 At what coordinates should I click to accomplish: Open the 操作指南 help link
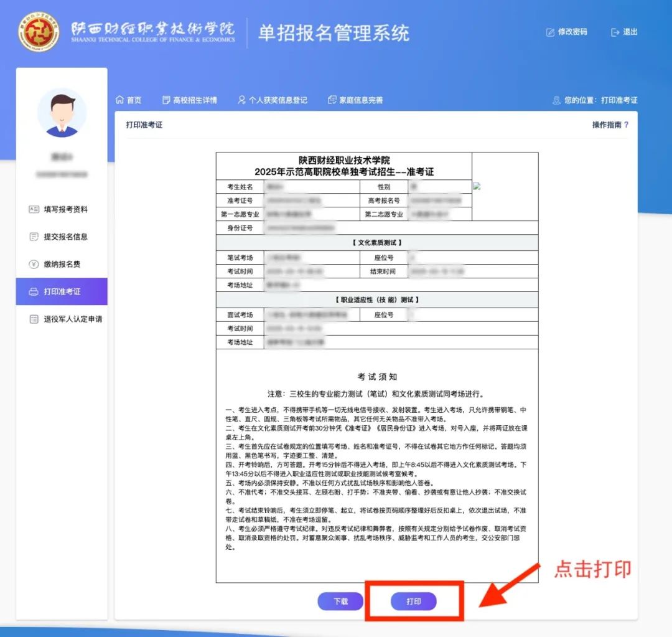coord(610,125)
